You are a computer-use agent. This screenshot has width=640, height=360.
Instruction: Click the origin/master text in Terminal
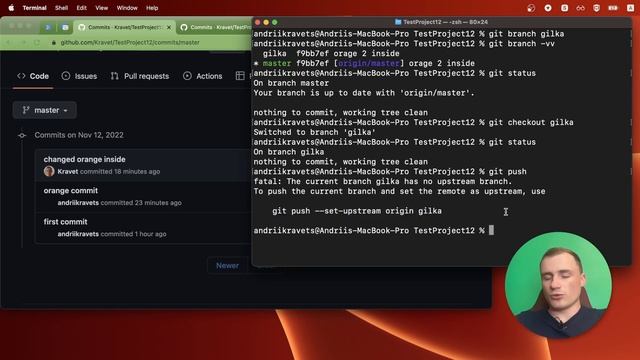point(369,63)
